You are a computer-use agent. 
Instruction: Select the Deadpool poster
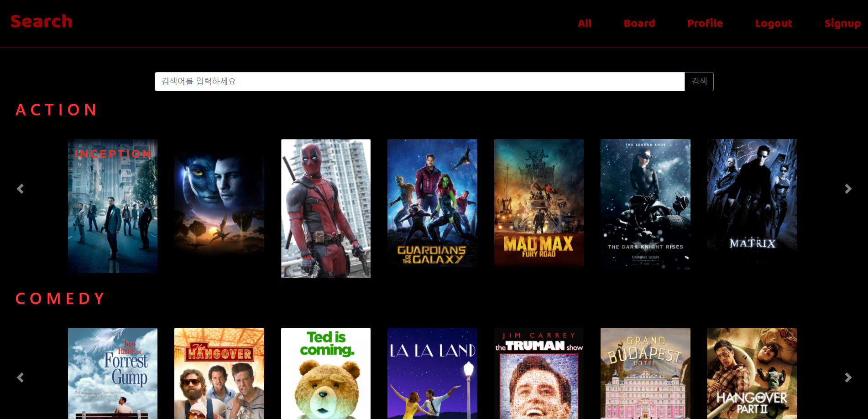325,208
